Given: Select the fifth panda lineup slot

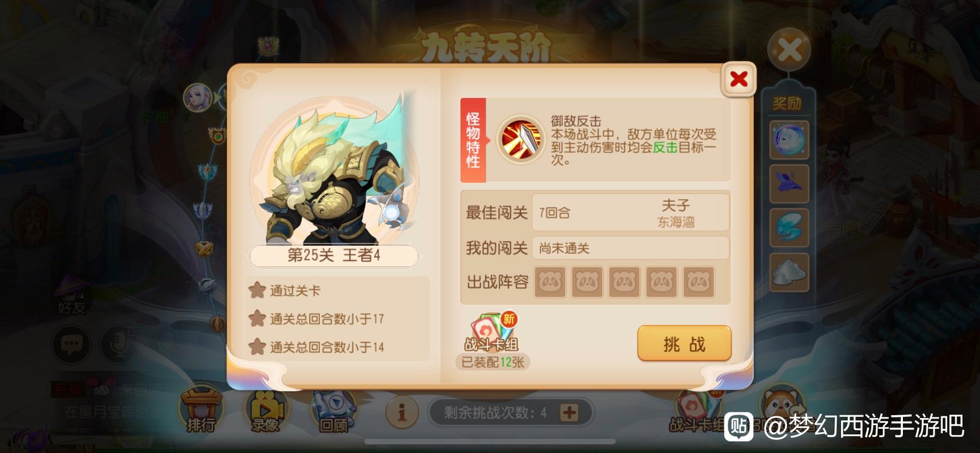Looking at the screenshot, I should [x=698, y=282].
